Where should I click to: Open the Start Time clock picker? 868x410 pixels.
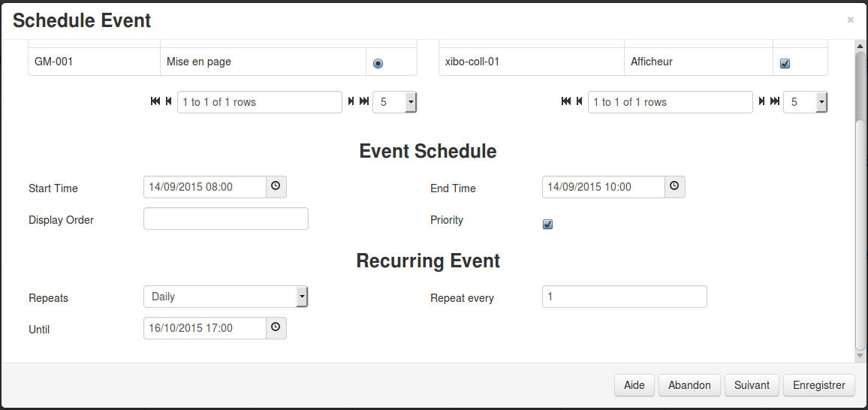(276, 187)
